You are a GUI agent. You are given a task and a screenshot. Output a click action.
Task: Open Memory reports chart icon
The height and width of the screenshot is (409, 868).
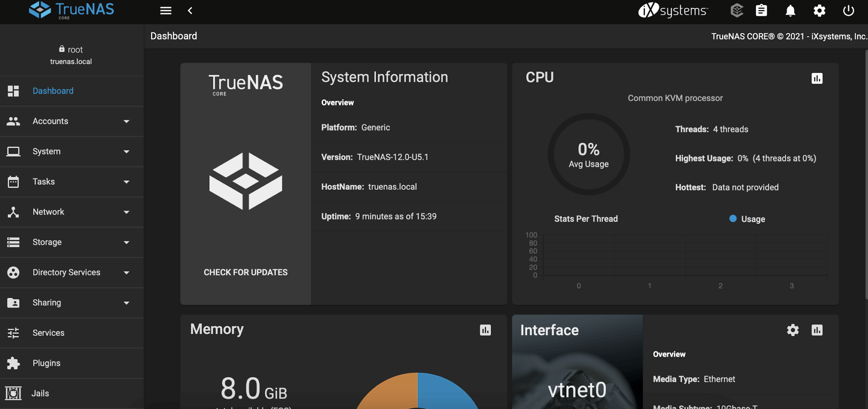point(485,330)
